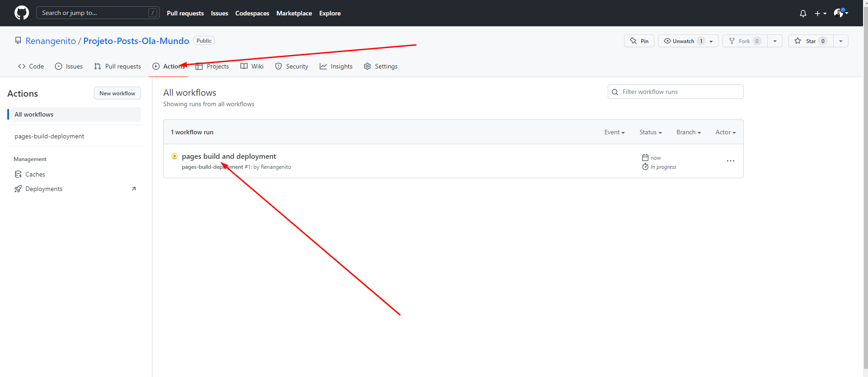Open the Renangenito owner link
The width and height of the screenshot is (868, 377).
pos(51,41)
